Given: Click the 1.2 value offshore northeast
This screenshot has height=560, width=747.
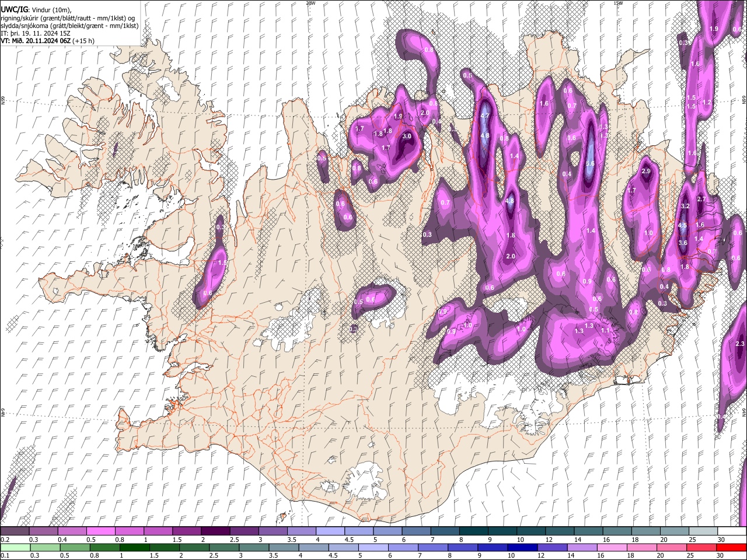Looking at the screenshot, I should 707,102.
